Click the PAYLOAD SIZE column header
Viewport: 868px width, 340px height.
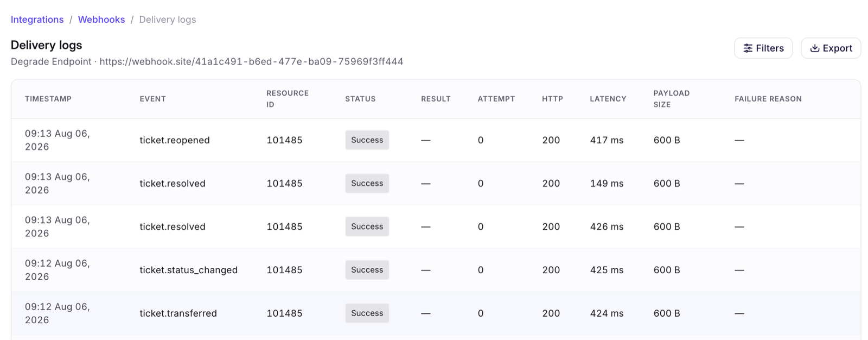[672, 99]
